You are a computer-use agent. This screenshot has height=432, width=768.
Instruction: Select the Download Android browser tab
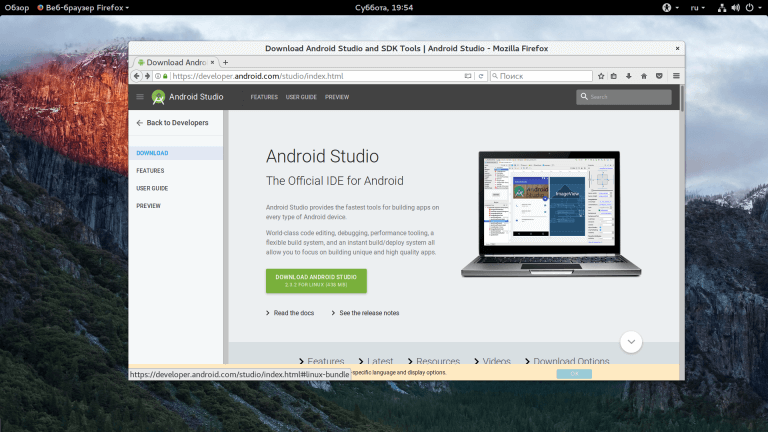click(175, 62)
